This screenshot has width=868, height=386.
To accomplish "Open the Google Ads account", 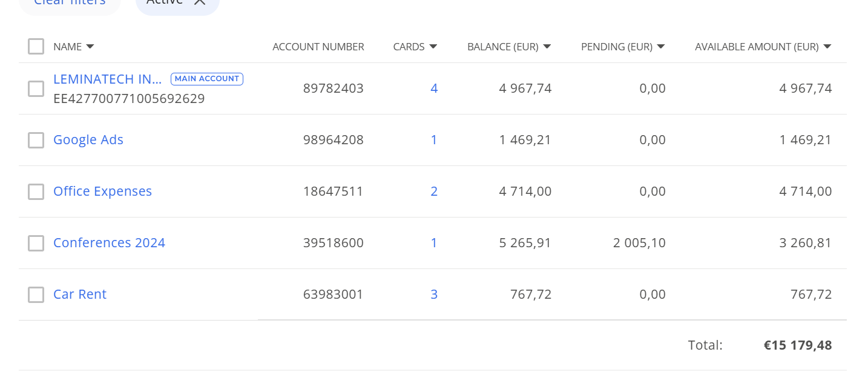I will pos(88,140).
